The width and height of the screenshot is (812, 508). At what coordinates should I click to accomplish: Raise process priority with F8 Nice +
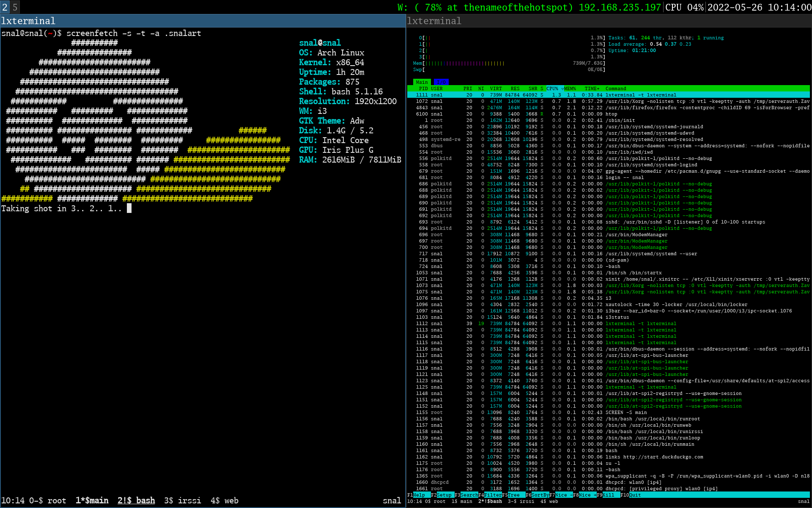(586, 494)
